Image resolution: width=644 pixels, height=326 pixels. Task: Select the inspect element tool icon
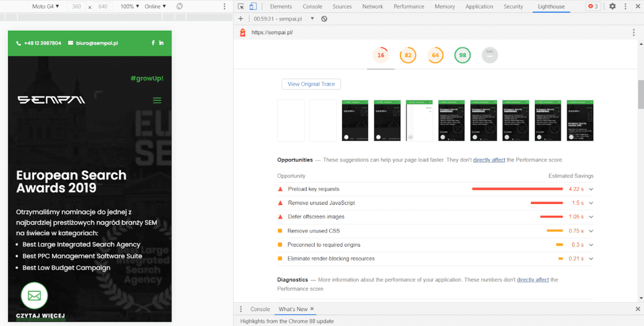241,7
